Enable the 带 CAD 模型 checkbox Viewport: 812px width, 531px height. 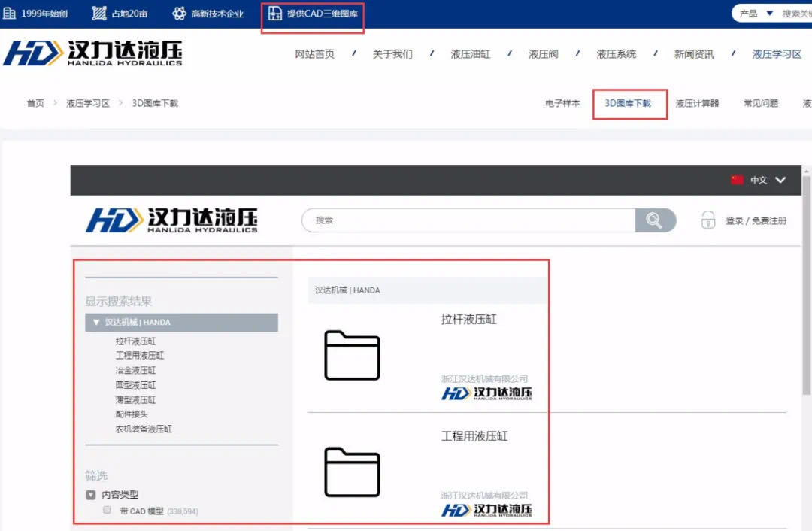[x=107, y=510]
